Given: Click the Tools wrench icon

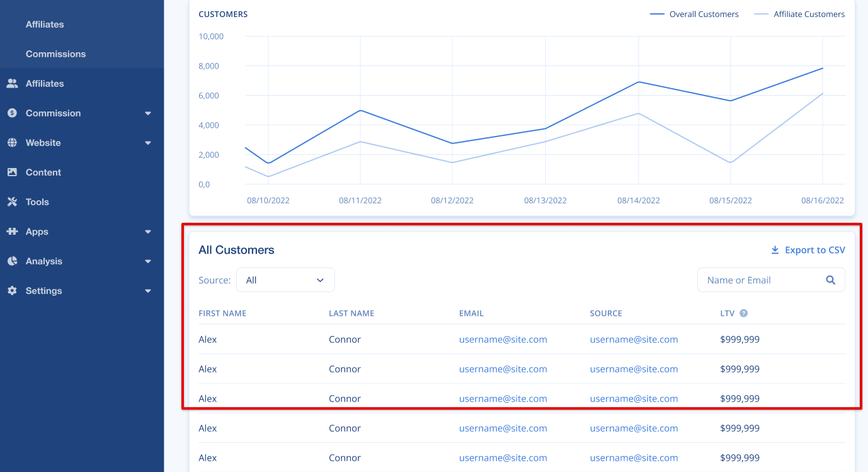Looking at the screenshot, I should click(x=12, y=202).
